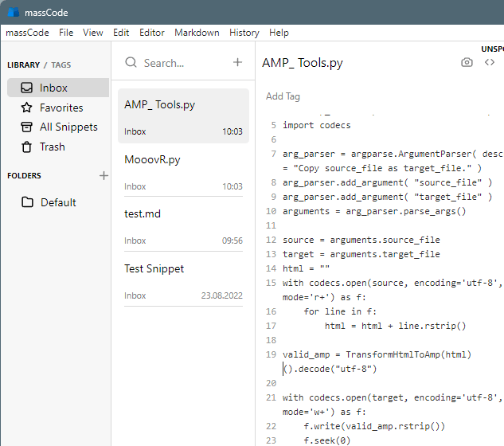This screenshot has width=504, height=446.
Task: Open the File menu
Action: [x=66, y=33]
